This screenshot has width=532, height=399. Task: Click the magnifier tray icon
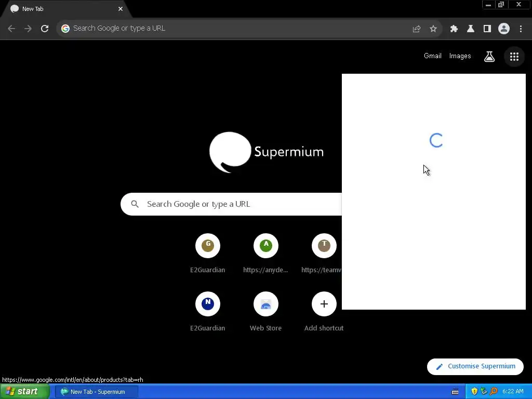[x=494, y=392]
